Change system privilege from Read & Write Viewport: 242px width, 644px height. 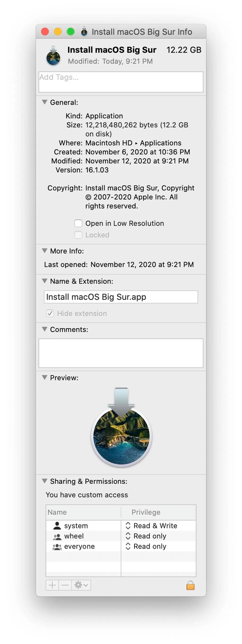[128, 526]
